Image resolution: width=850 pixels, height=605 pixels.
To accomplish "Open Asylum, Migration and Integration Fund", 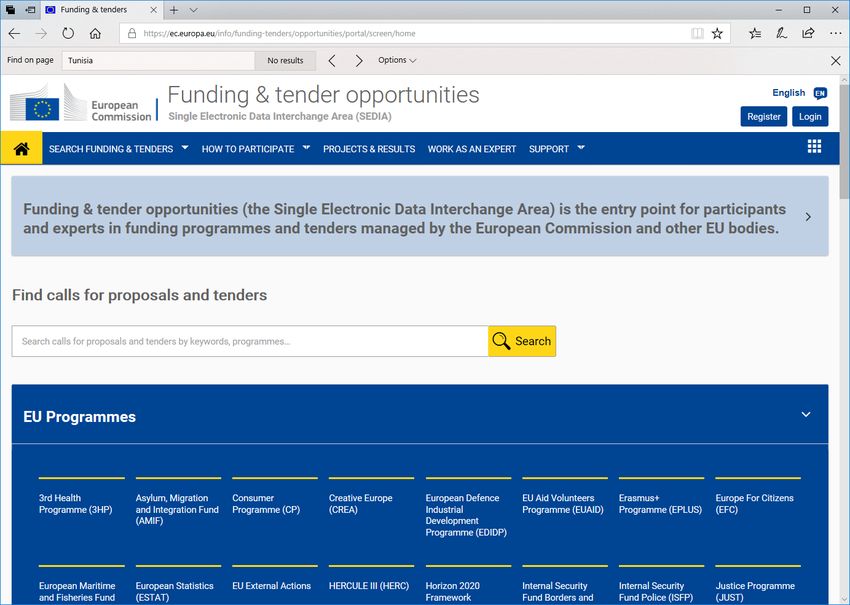I will (177, 510).
